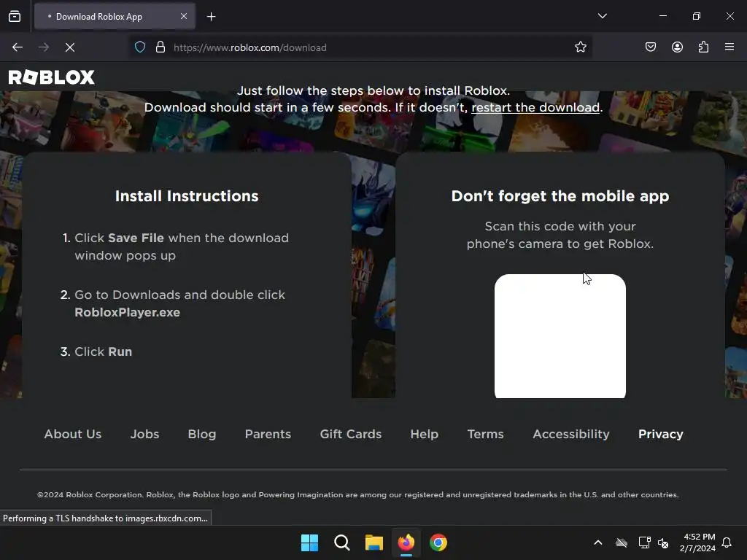Click the RobloxPlayer.exe text
747x560 pixels.
pyautogui.click(x=127, y=312)
